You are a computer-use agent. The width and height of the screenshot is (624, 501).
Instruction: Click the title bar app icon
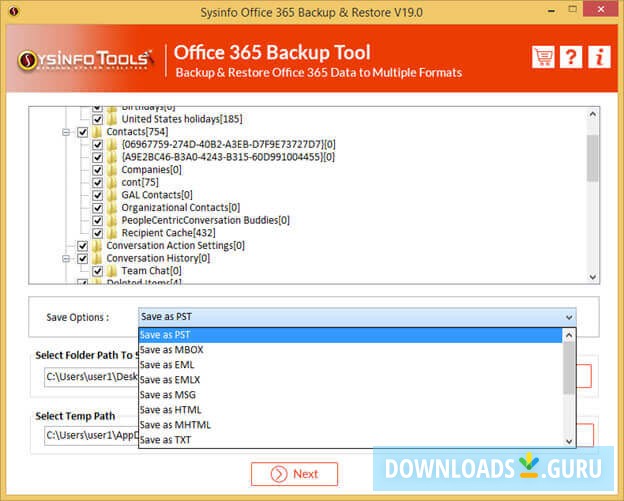coord(14,12)
